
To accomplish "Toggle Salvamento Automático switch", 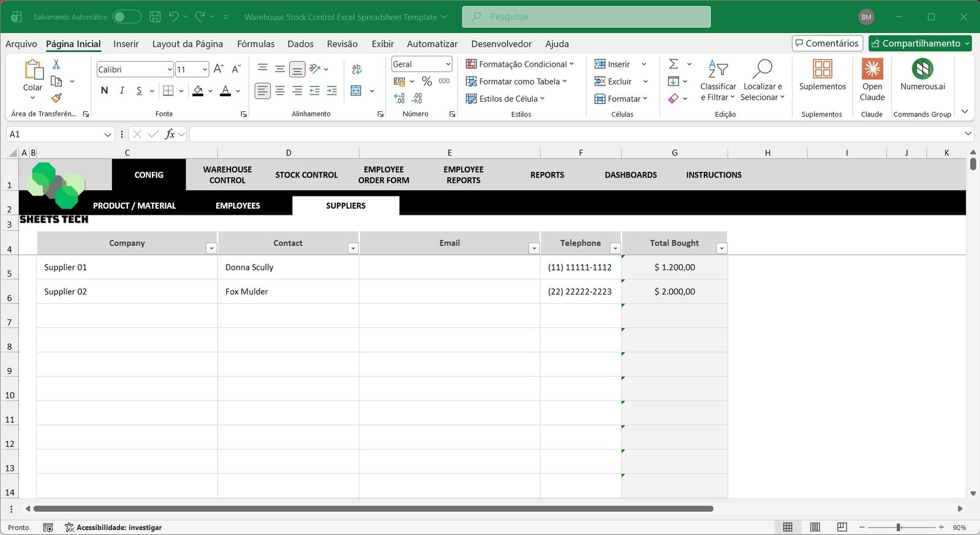I will click(127, 17).
